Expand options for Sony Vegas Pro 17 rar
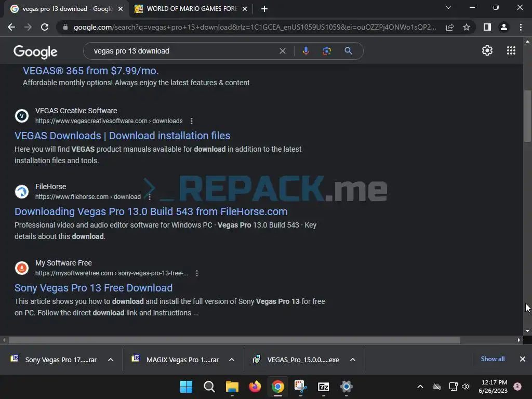Viewport: 532px width, 399px height. 111,360
